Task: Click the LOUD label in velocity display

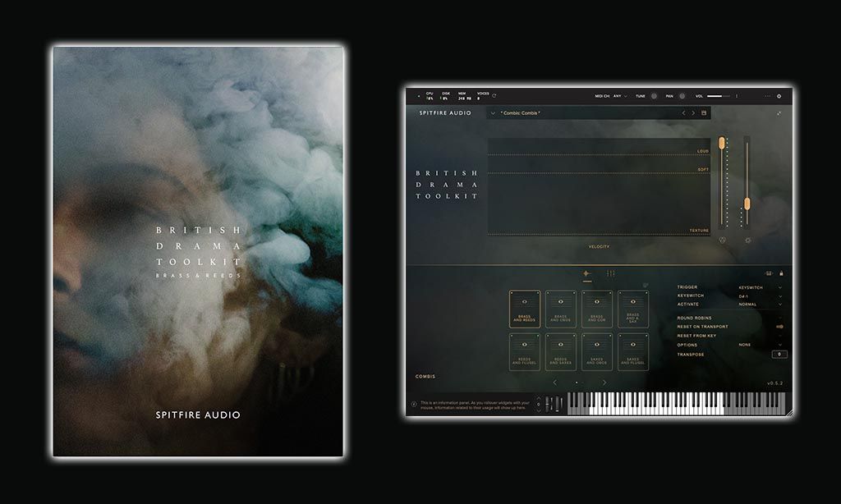Action: [703, 151]
